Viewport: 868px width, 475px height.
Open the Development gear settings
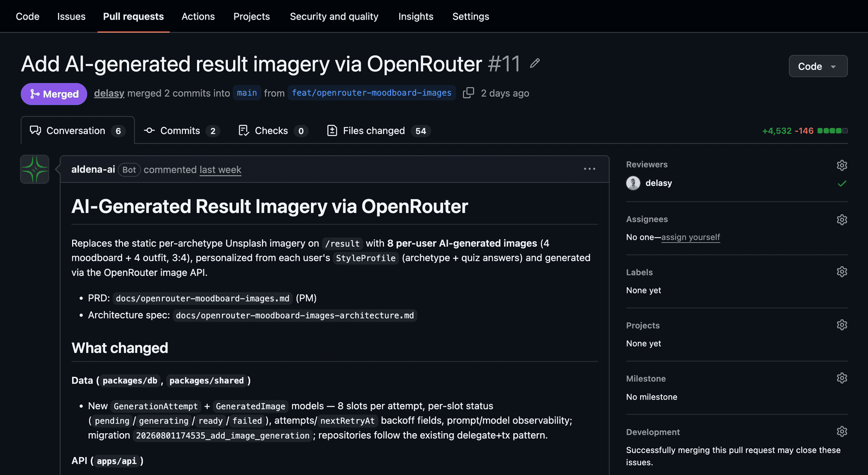[x=841, y=432]
